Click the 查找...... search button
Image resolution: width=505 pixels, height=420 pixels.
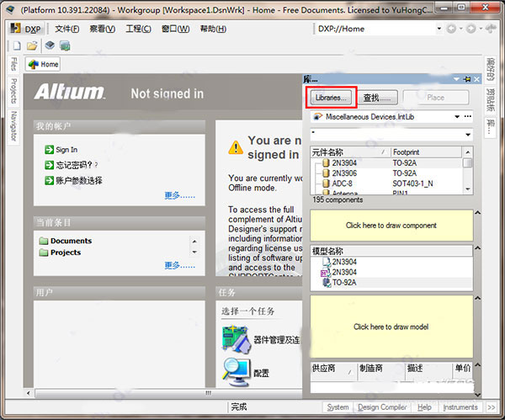[x=377, y=98]
